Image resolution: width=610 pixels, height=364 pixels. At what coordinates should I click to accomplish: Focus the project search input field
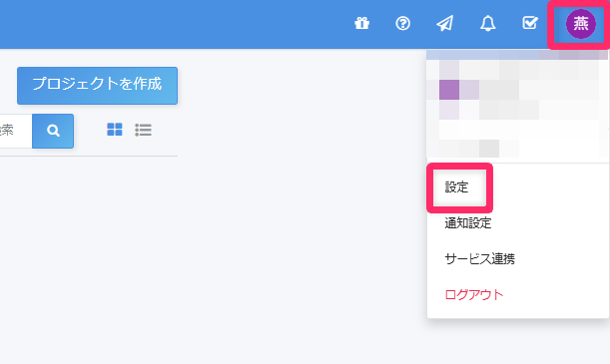16,131
